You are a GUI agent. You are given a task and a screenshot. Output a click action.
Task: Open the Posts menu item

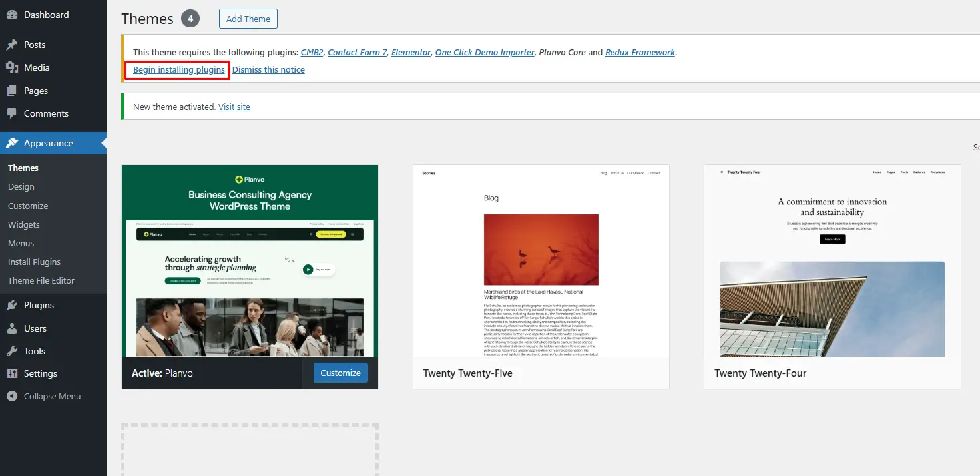click(53, 45)
